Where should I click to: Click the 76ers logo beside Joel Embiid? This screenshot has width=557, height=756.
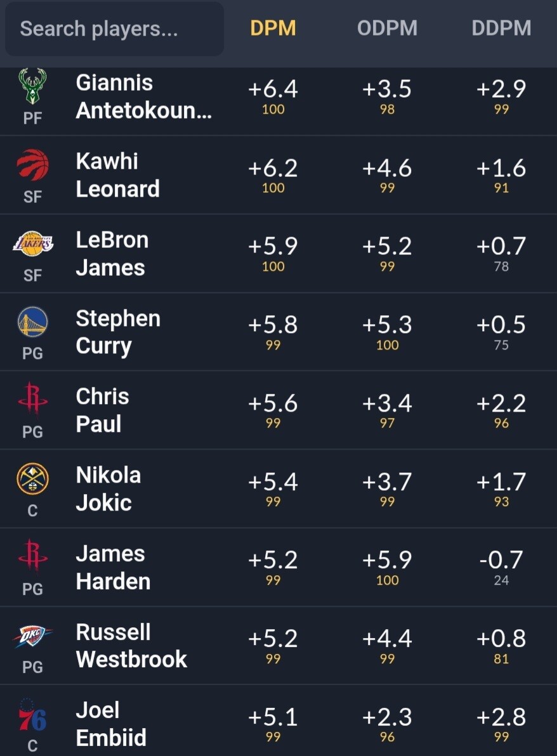click(x=32, y=715)
